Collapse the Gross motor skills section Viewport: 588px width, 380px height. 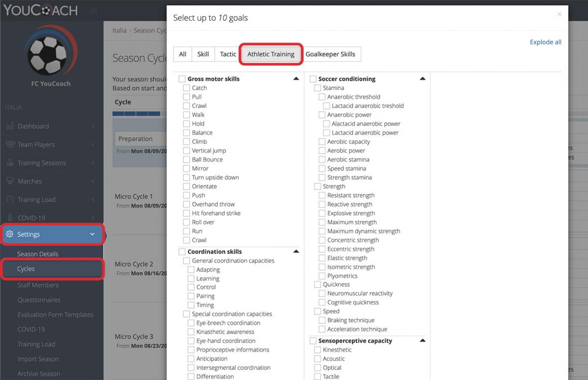(296, 78)
